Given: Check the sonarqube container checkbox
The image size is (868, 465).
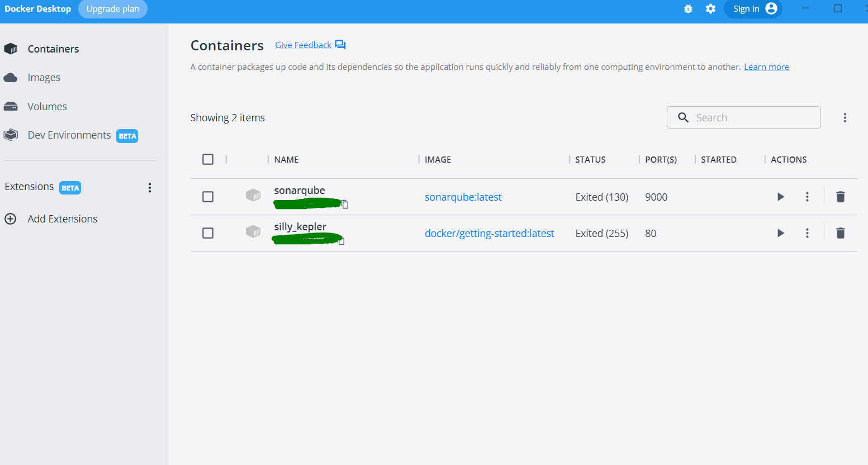Looking at the screenshot, I should pos(208,197).
